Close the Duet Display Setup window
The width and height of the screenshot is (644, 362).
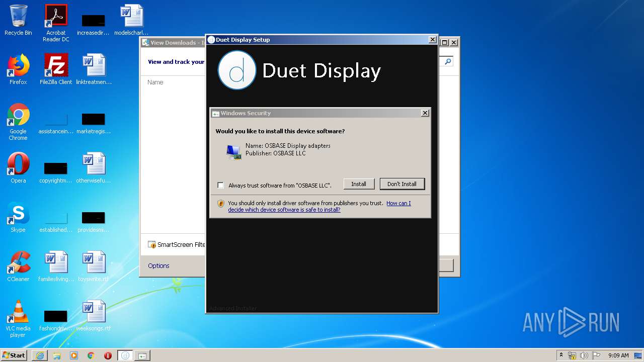click(432, 40)
